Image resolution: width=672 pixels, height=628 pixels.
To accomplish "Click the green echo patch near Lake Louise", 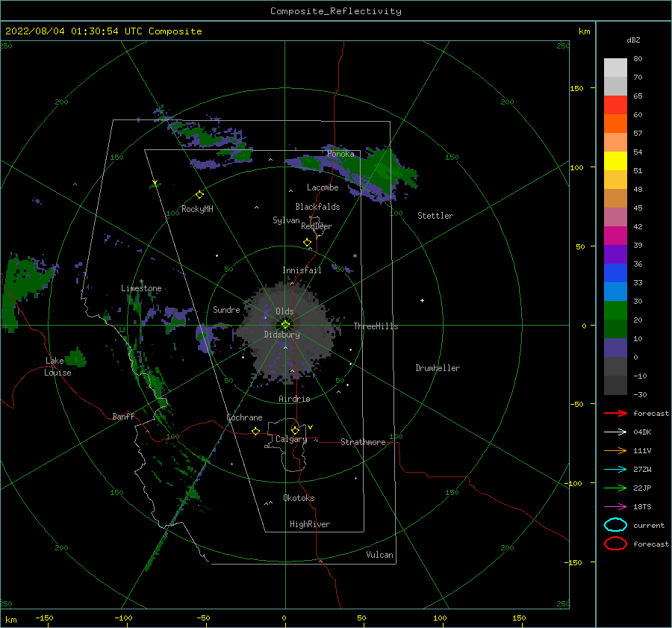I will click(76, 358).
